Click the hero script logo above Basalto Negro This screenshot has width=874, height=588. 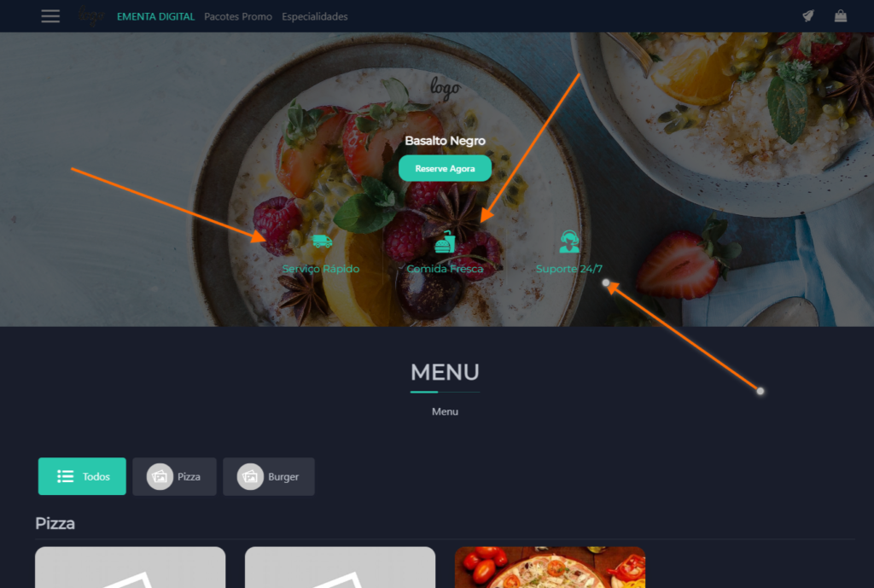click(x=445, y=89)
